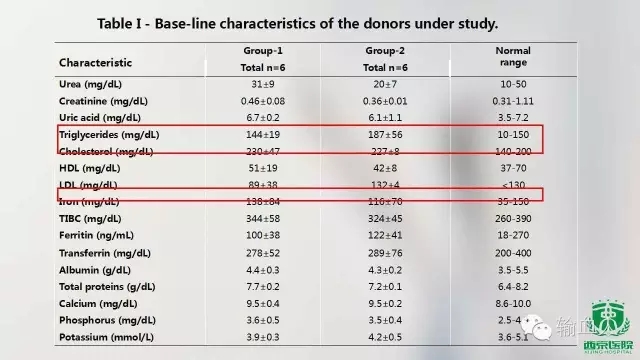Click the Uric acid Group-2 value 6.1±1.1
The height and width of the screenshot is (360, 640).
385,118
